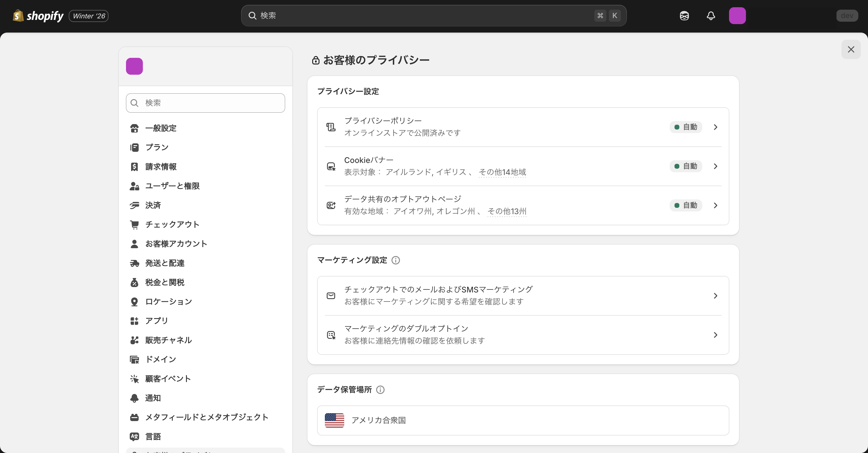Open 通知 settings in the sidebar
Screen dimensions: 868x453
[x=152, y=398]
